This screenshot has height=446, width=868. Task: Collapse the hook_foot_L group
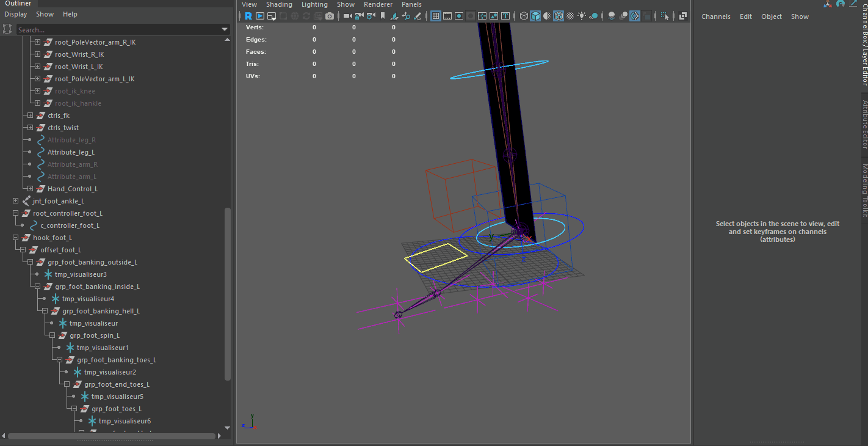15,237
